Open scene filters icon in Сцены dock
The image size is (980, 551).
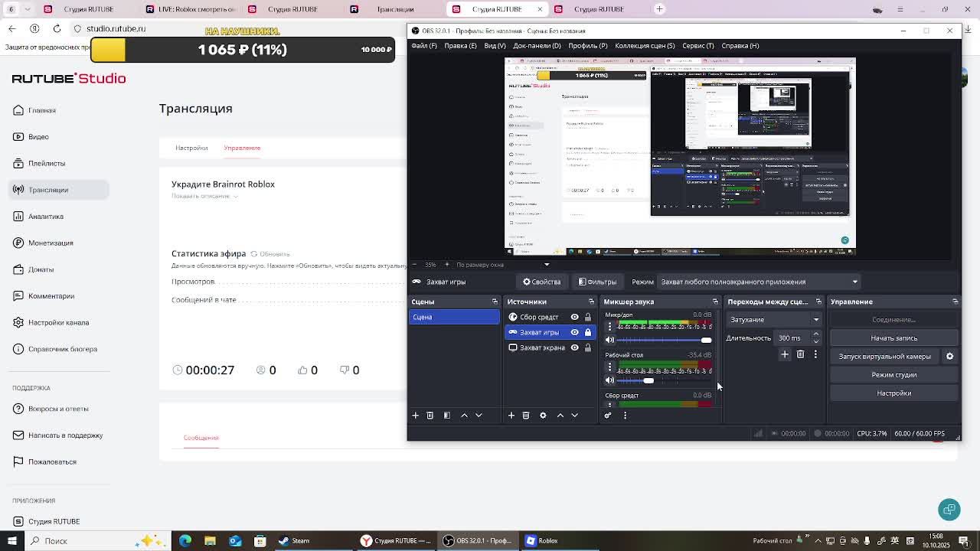pyautogui.click(x=447, y=416)
